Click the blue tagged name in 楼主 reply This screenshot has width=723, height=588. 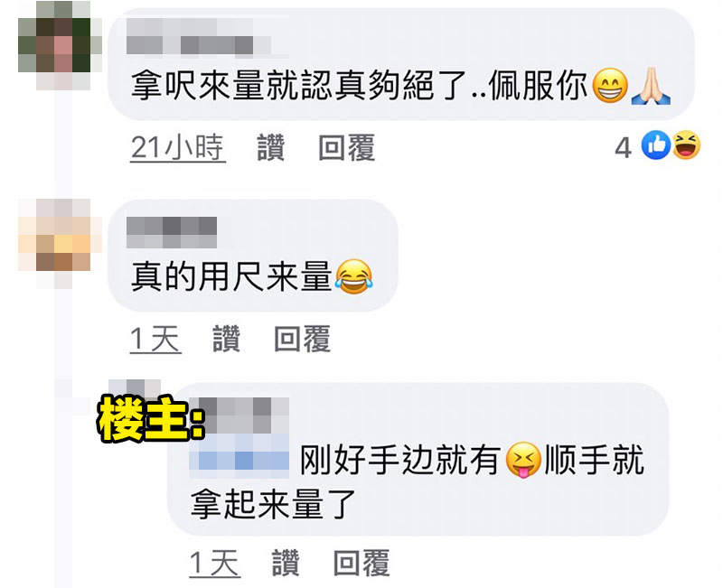click(x=239, y=452)
